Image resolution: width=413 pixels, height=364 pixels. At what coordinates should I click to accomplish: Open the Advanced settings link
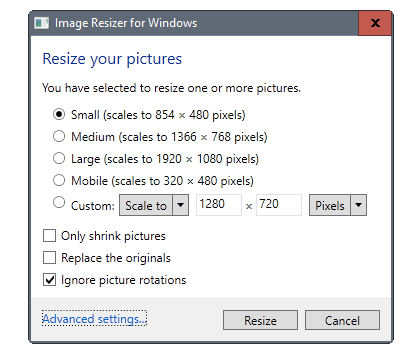[94, 319]
